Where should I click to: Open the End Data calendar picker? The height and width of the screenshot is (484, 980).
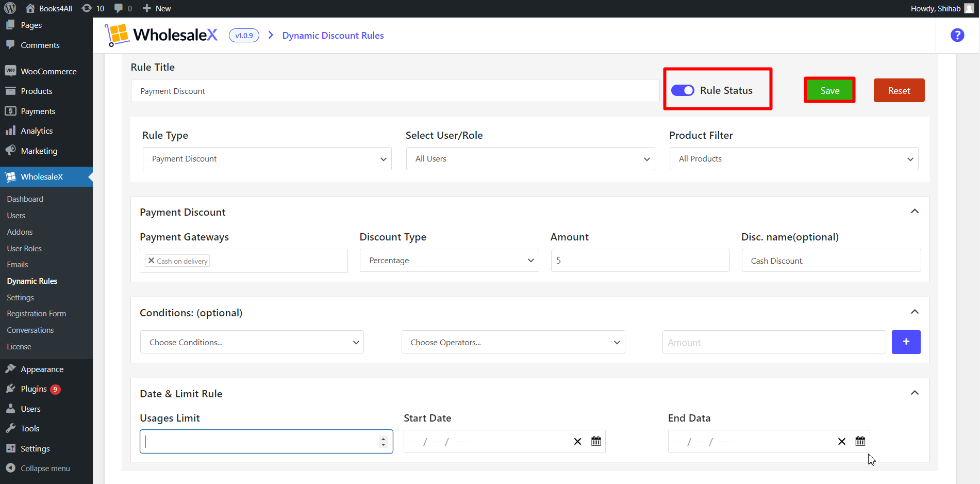pyautogui.click(x=860, y=441)
